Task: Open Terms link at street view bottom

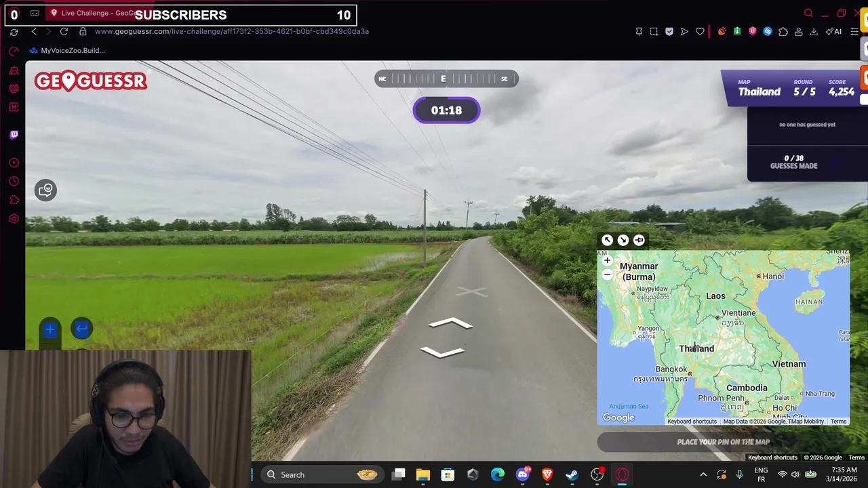Action: pos(856,457)
